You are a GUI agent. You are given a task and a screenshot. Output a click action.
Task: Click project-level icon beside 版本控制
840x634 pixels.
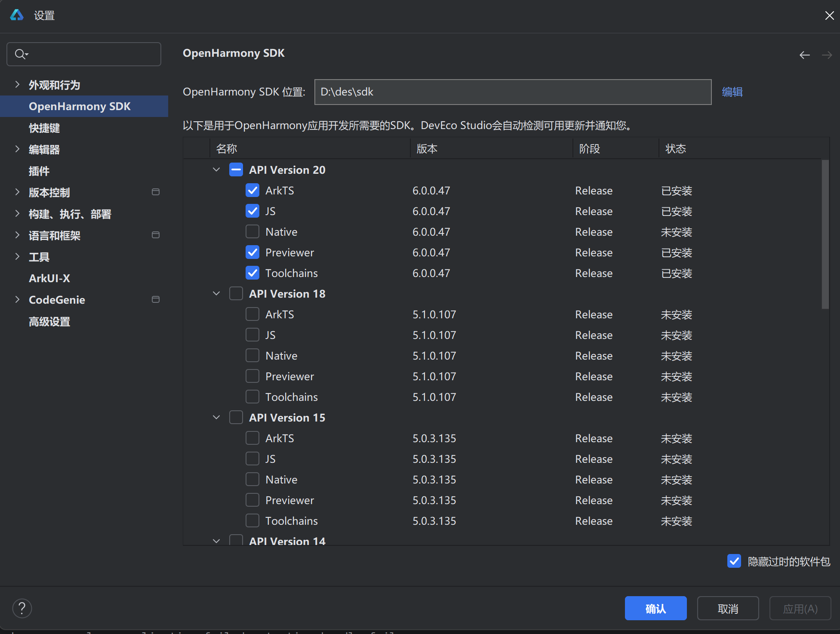[x=156, y=192]
